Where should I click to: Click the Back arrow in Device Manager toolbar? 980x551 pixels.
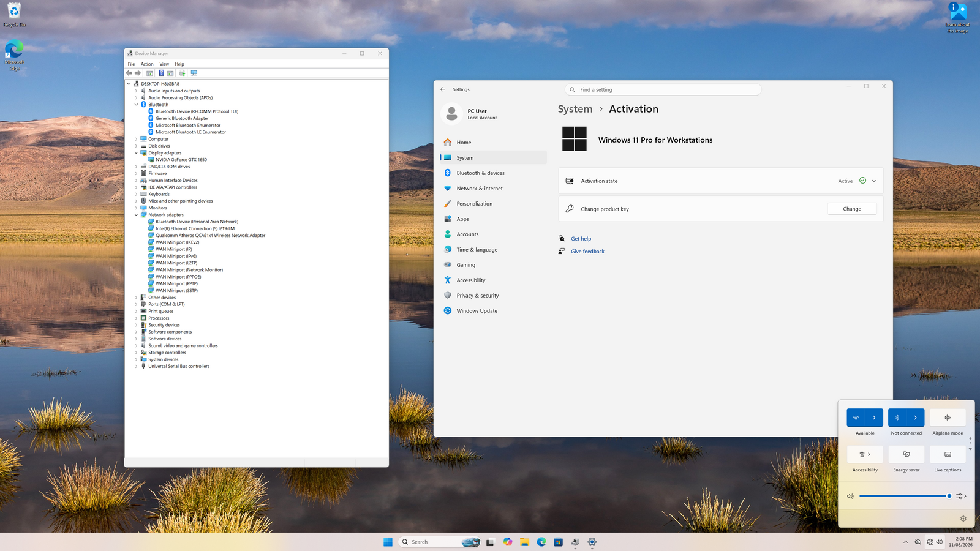(129, 73)
